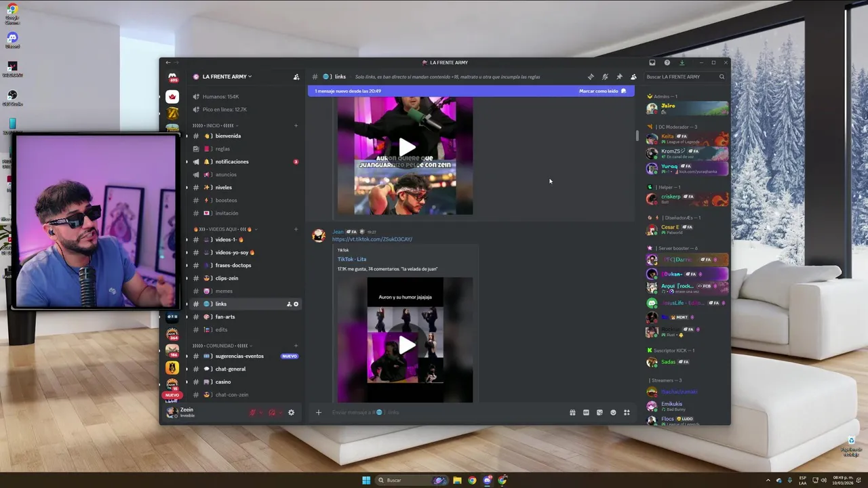Open the invitación channel
The image size is (868, 488).
click(x=245, y=213)
